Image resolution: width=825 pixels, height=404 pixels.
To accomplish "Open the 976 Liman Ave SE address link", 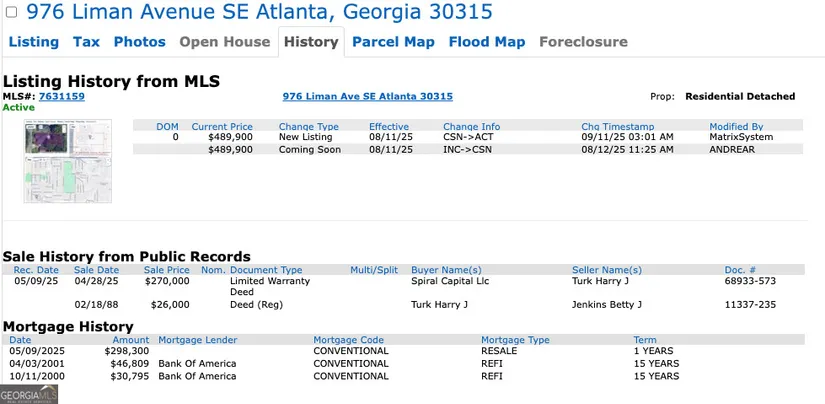I will 368,97.
